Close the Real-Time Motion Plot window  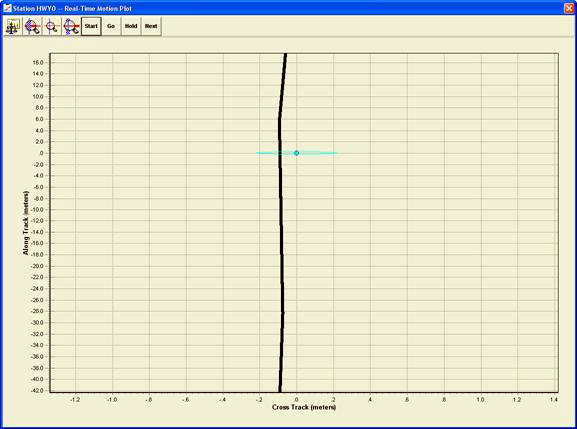click(x=569, y=8)
